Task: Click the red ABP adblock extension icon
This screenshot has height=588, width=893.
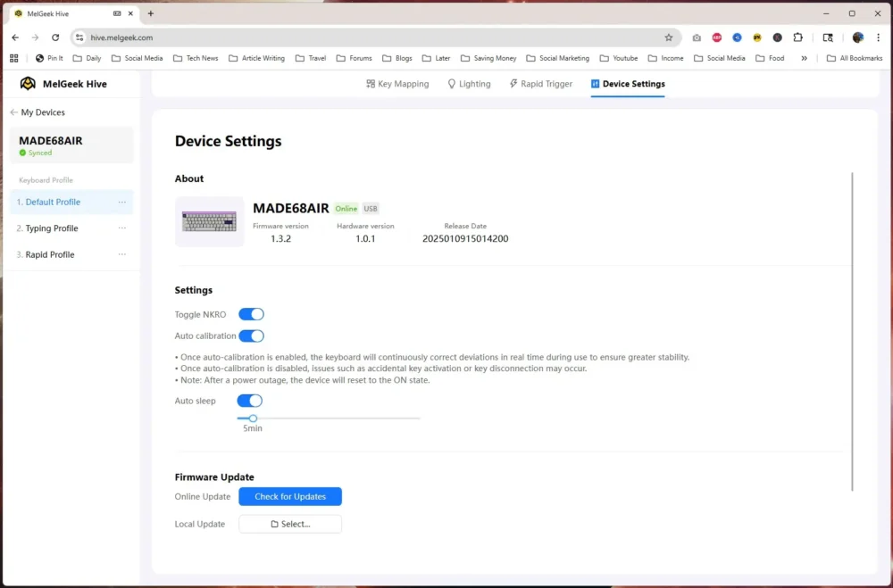Action: coord(717,37)
